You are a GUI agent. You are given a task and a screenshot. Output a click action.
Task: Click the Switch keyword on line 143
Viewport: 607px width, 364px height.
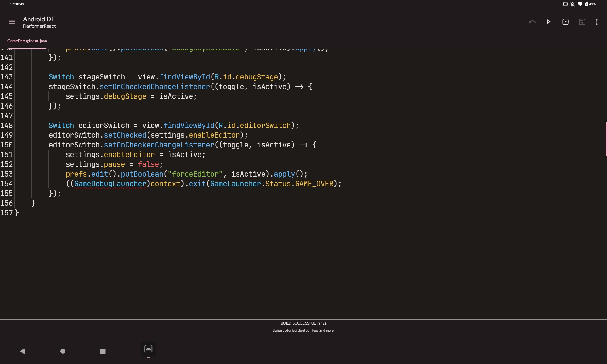[x=61, y=77]
